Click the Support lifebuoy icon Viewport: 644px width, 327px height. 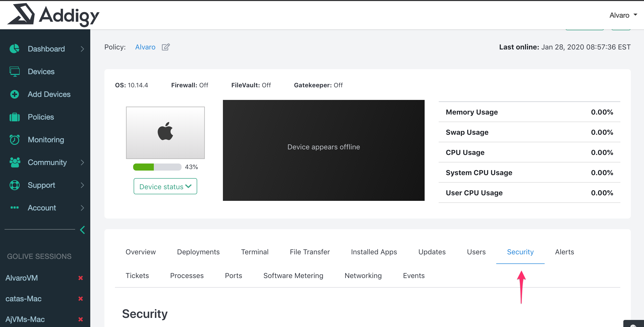point(14,185)
